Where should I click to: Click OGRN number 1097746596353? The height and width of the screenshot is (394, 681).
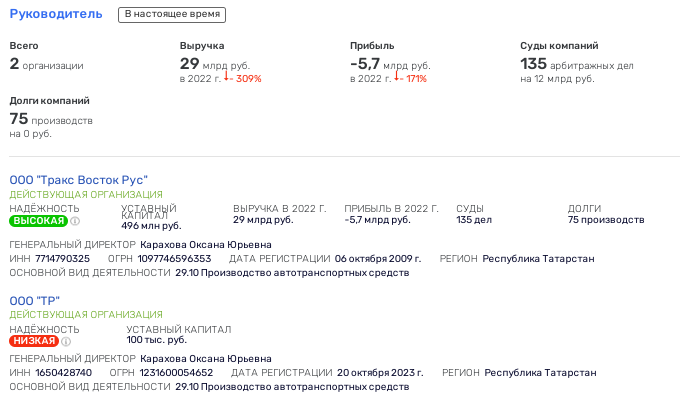[175, 259]
